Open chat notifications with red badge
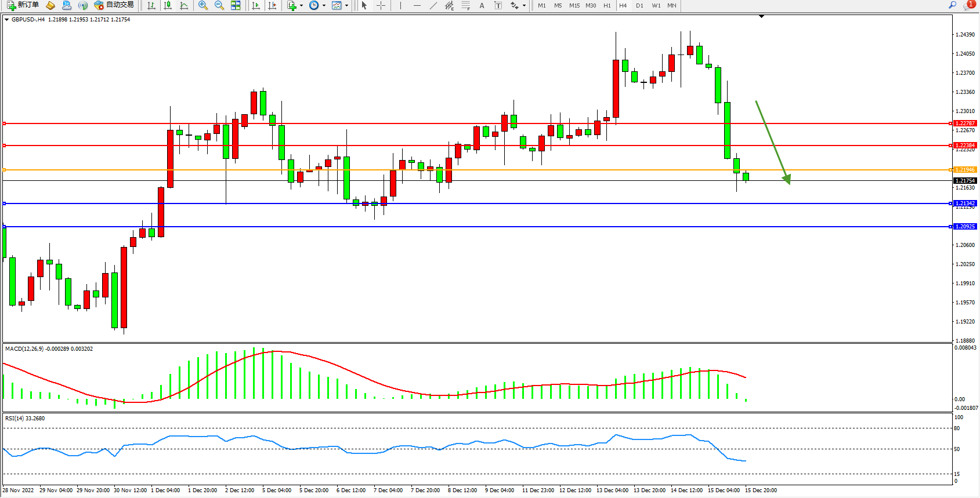980x498 pixels. (x=968, y=5)
